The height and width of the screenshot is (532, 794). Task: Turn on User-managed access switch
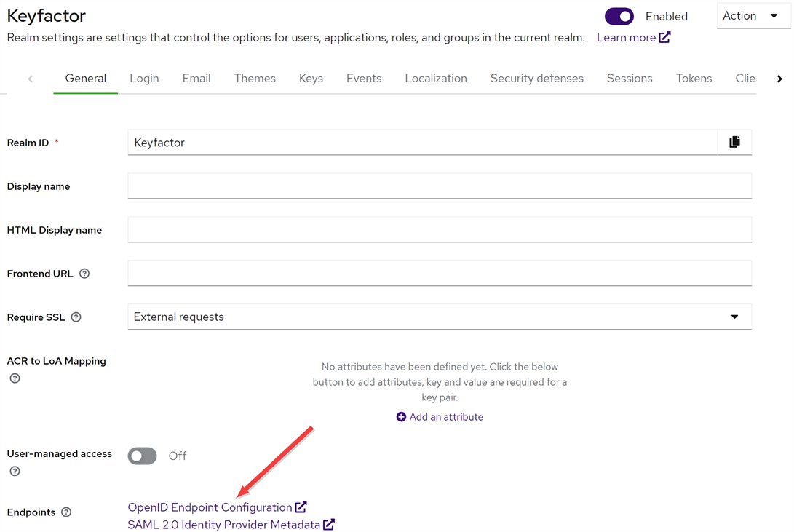coord(143,456)
